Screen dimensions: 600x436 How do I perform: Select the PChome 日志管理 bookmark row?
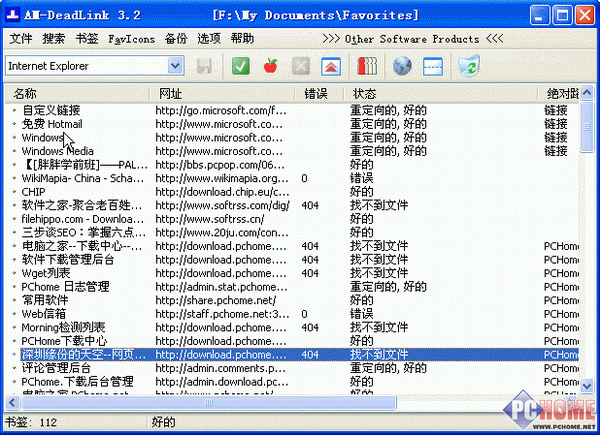click(292, 287)
